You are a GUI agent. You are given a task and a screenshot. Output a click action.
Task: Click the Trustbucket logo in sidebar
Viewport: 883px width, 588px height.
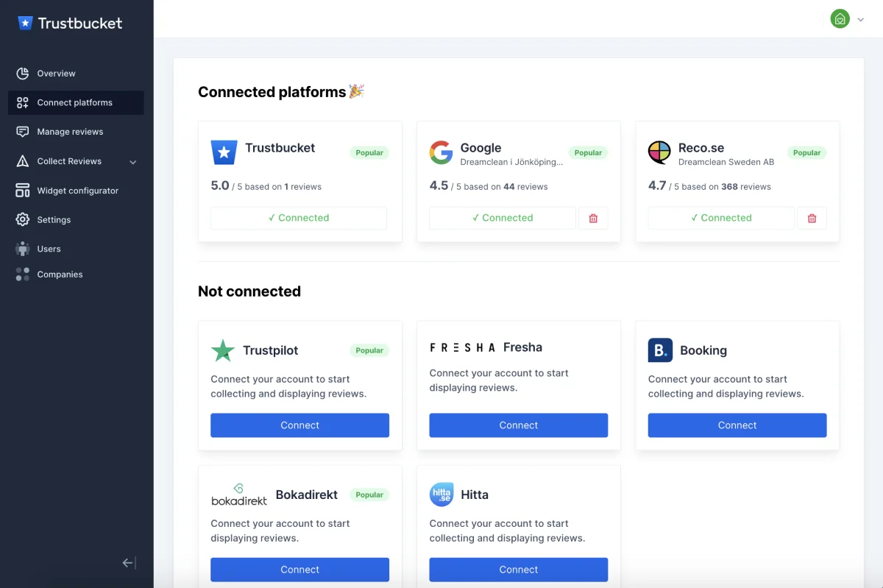[x=70, y=24]
